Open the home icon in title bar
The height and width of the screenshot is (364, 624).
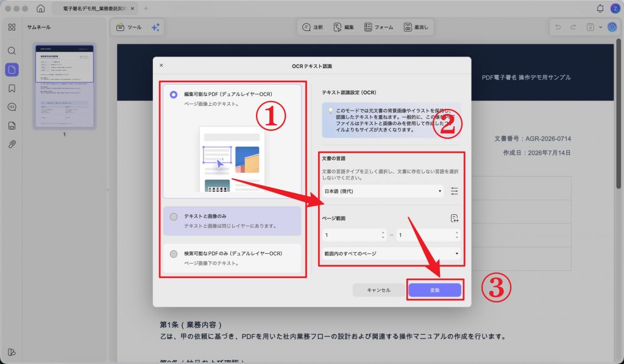coord(41,9)
